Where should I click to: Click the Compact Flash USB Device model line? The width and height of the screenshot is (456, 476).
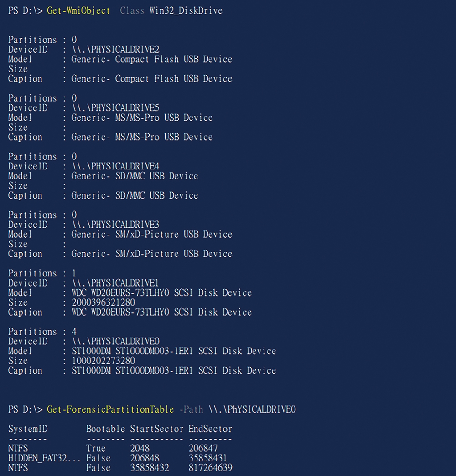[x=151, y=59]
